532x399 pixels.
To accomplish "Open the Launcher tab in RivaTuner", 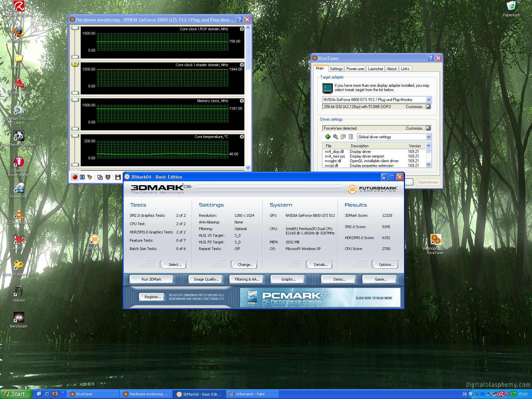I will pos(376,69).
